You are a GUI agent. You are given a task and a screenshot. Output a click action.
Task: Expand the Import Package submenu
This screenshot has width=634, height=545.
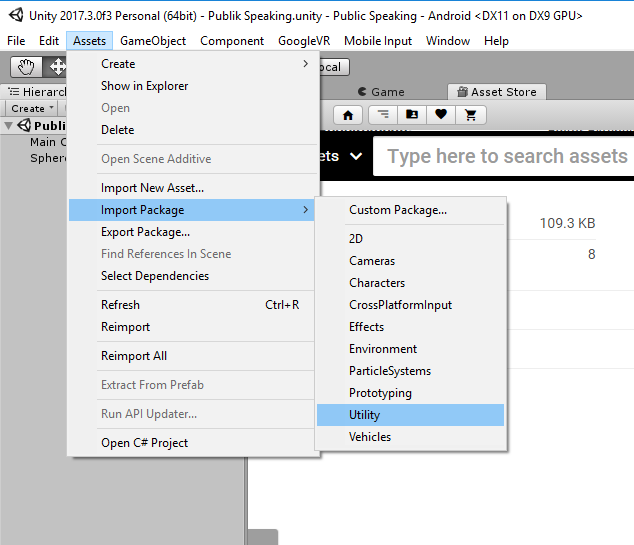click(191, 210)
